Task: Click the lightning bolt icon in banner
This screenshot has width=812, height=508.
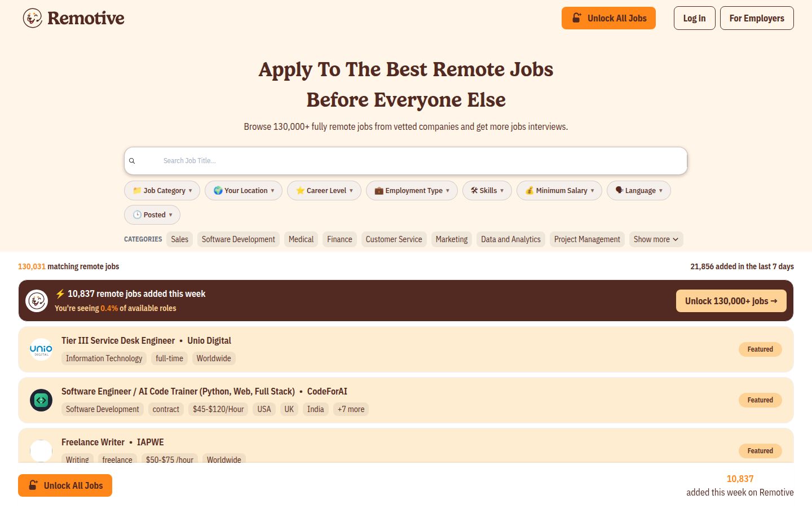Action: click(x=60, y=294)
